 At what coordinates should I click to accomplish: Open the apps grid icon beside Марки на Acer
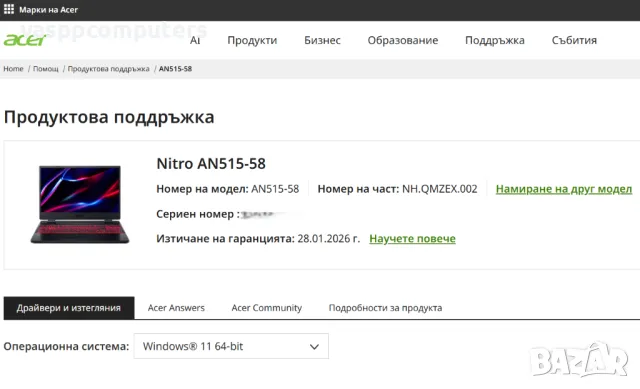click(9, 9)
